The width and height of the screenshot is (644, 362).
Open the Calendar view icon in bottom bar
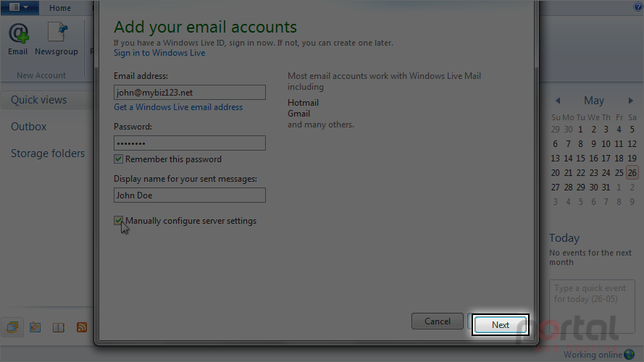tap(35, 327)
